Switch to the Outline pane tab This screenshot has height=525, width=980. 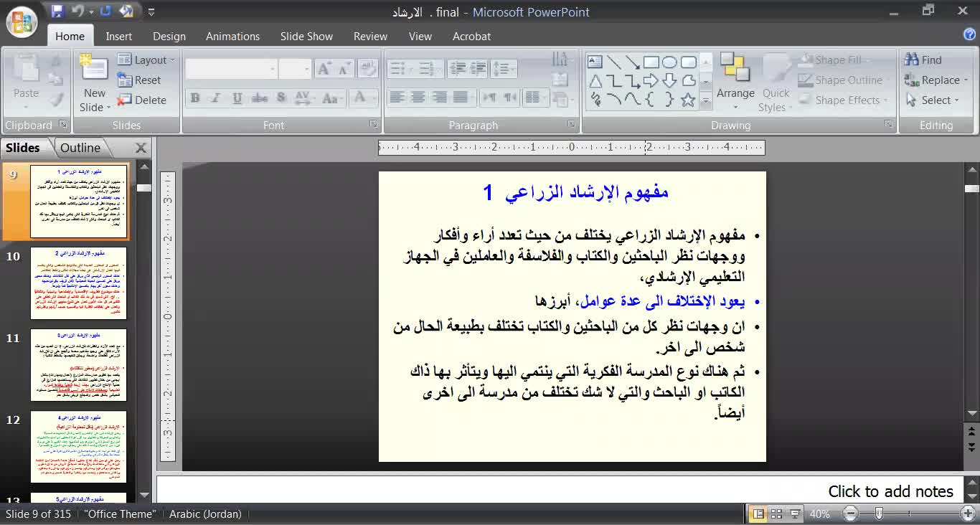click(80, 148)
